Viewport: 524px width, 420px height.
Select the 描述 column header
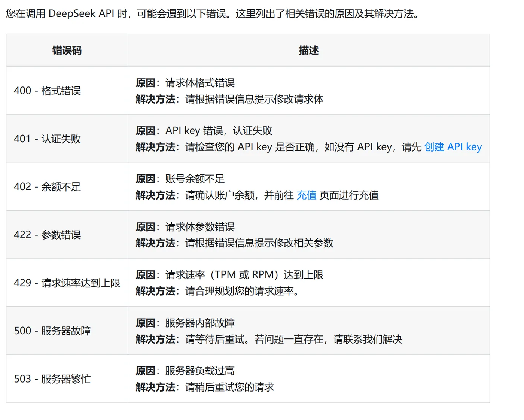coord(309,50)
